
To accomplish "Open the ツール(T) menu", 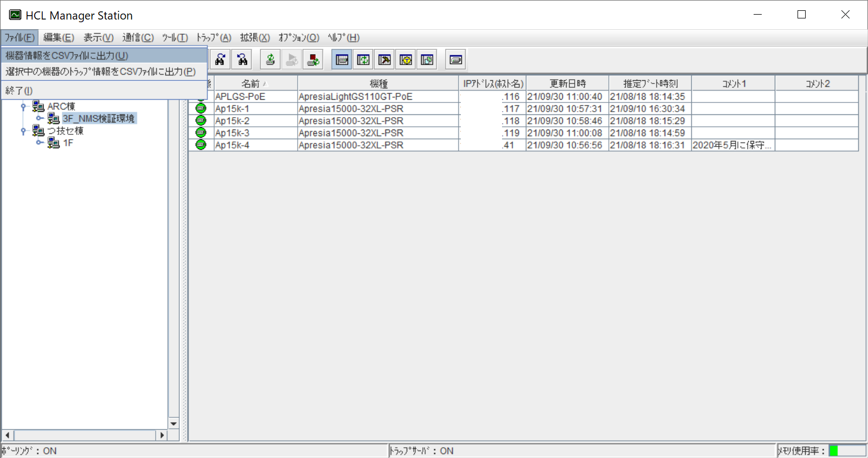I will click(175, 37).
